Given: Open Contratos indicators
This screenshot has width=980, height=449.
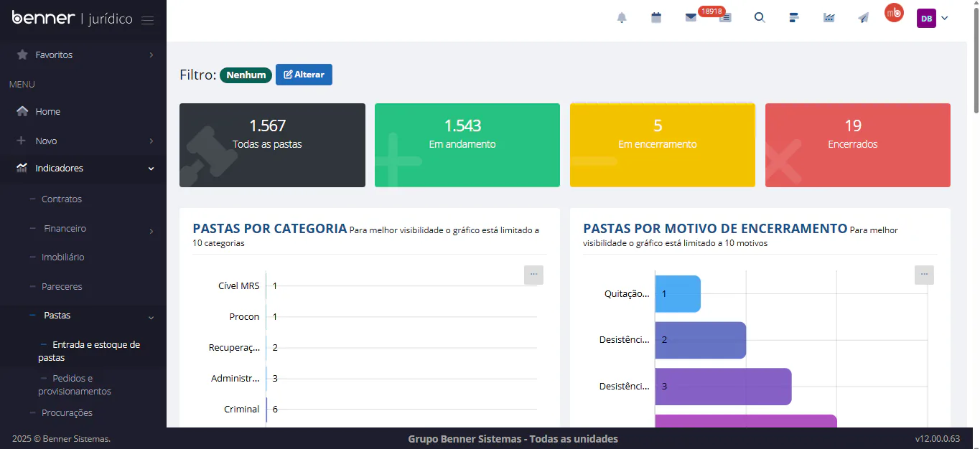Looking at the screenshot, I should coord(62,199).
